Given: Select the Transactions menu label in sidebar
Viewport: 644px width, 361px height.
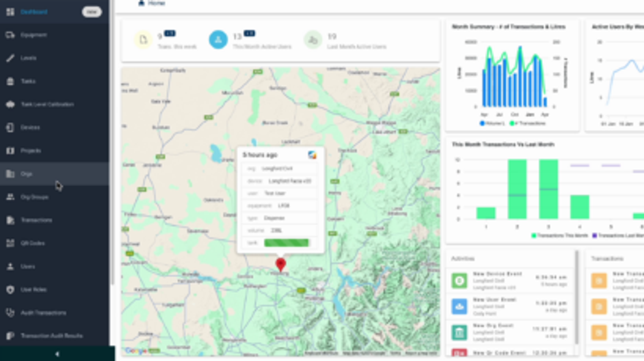Looking at the screenshot, I should click(36, 220).
